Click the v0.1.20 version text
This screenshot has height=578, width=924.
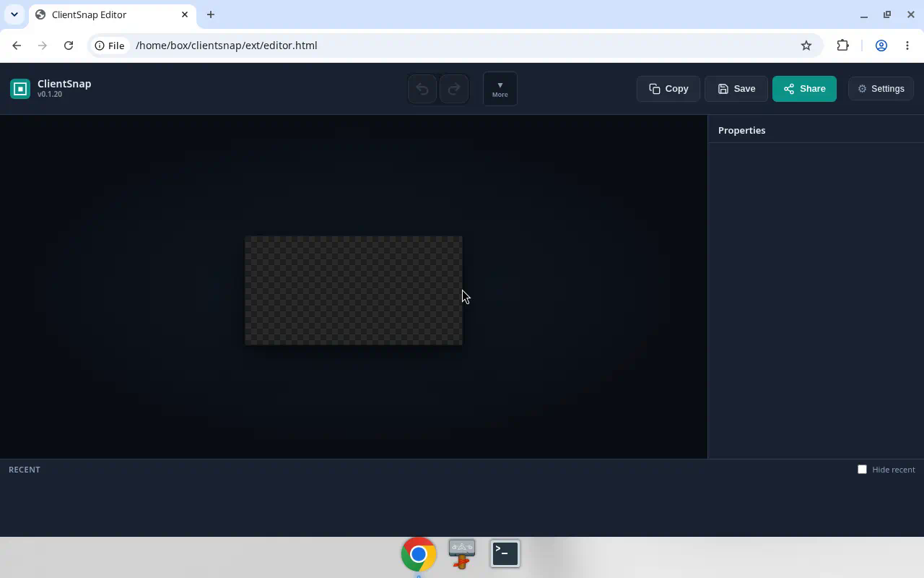(x=50, y=95)
